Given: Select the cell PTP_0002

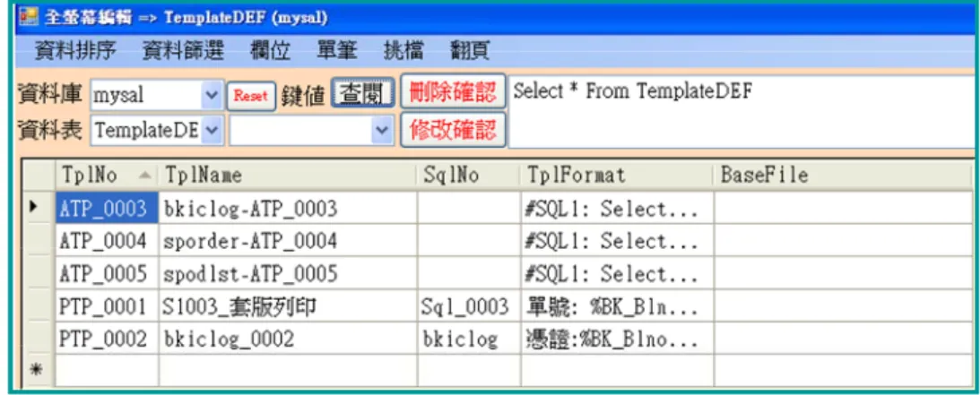Looking at the screenshot, I should [x=107, y=339].
